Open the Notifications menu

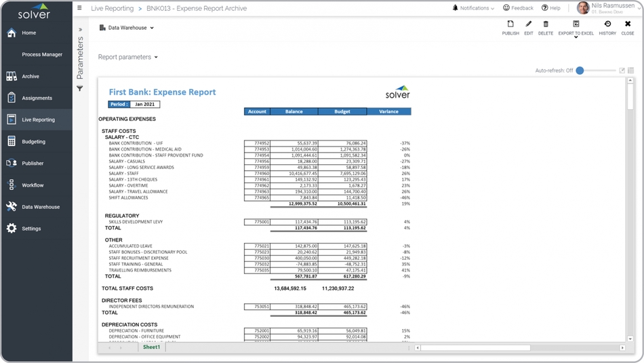tap(475, 8)
